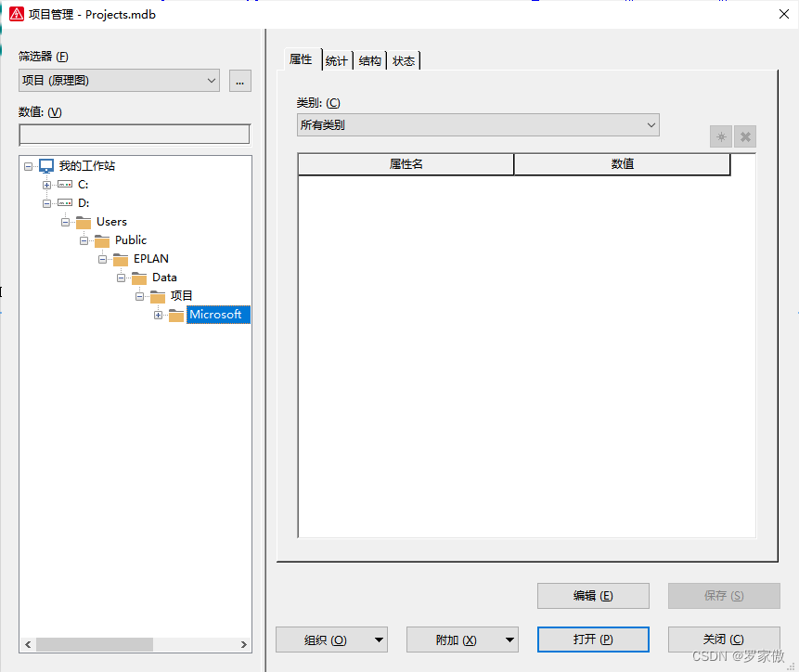Viewport: 799px width, 672px height.
Task: Click the 项目 folder icon
Action: (158, 296)
